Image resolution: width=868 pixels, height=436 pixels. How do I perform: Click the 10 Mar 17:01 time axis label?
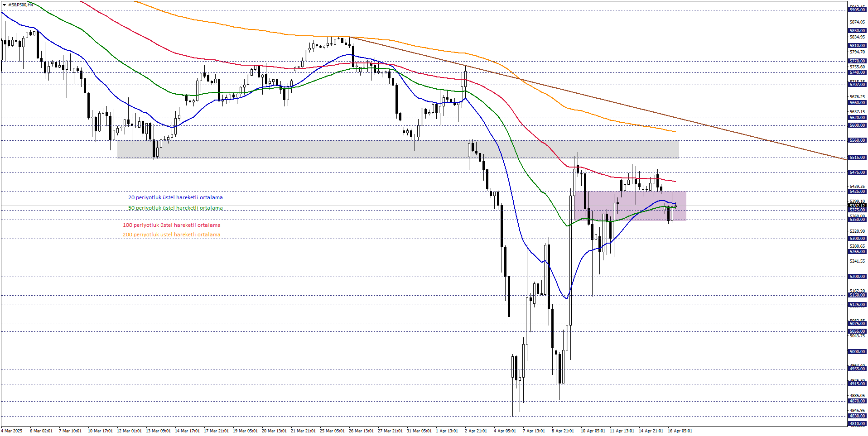coord(100,431)
